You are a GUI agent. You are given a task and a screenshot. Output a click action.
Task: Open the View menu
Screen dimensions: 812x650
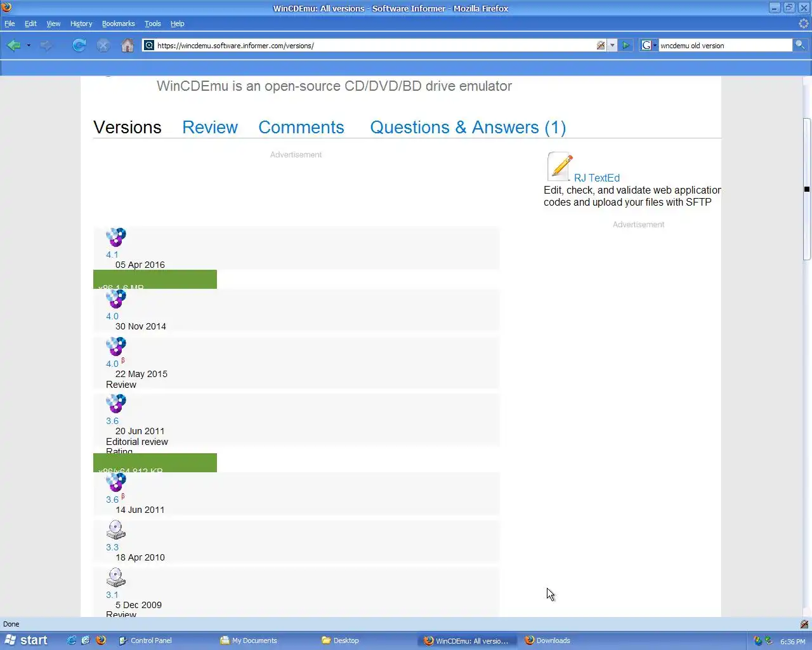click(53, 23)
